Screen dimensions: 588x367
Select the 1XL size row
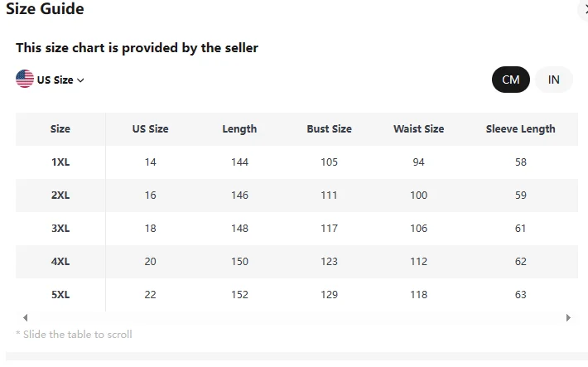[x=60, y=162]
